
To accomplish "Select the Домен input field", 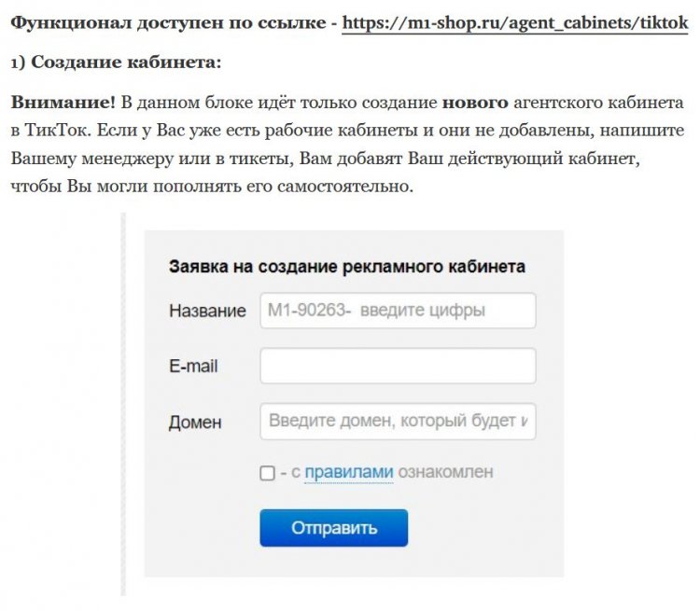I will 398,422.
